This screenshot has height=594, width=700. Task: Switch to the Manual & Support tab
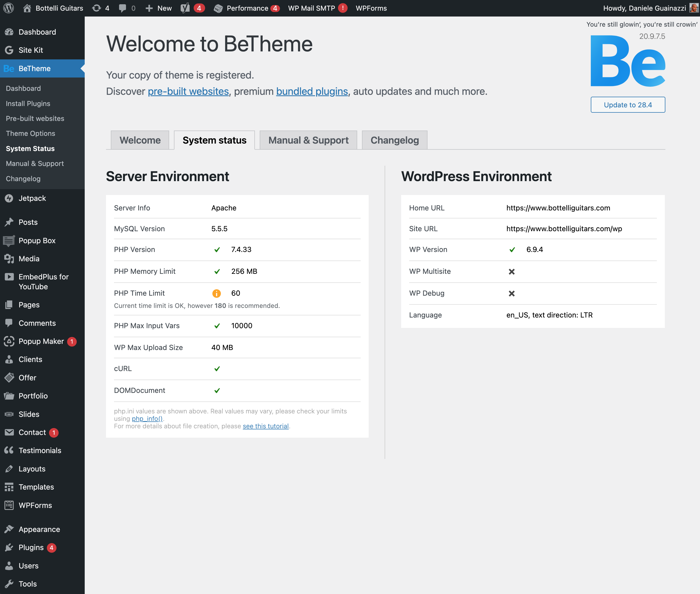(x=308, y=140)
